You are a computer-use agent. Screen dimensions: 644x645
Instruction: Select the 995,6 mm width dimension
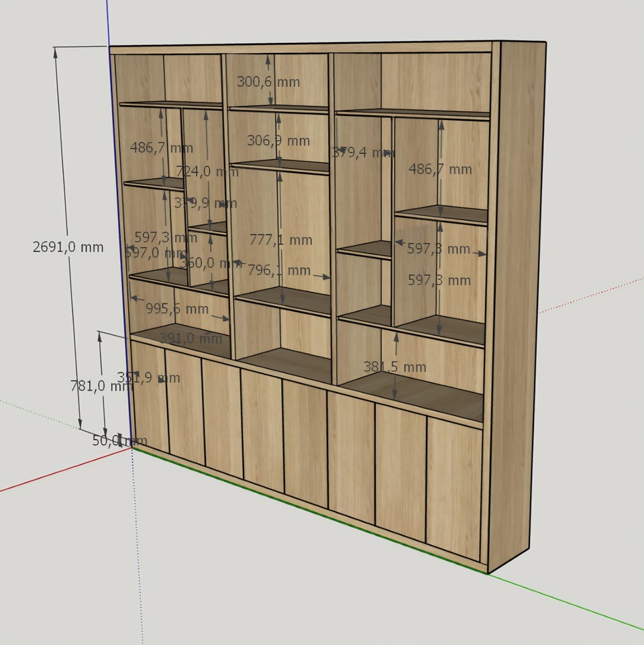click(177, 309)
